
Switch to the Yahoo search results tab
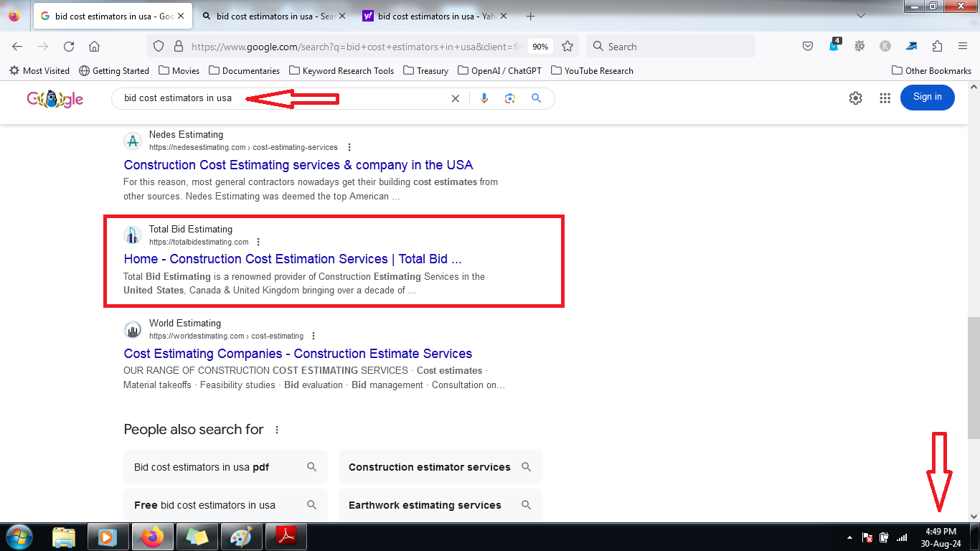click(430, 16)
